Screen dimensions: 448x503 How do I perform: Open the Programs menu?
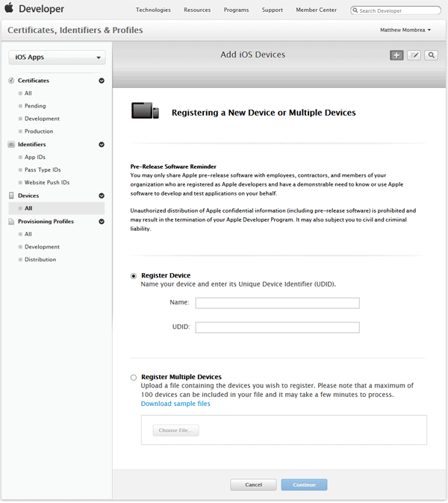[236, 10]
